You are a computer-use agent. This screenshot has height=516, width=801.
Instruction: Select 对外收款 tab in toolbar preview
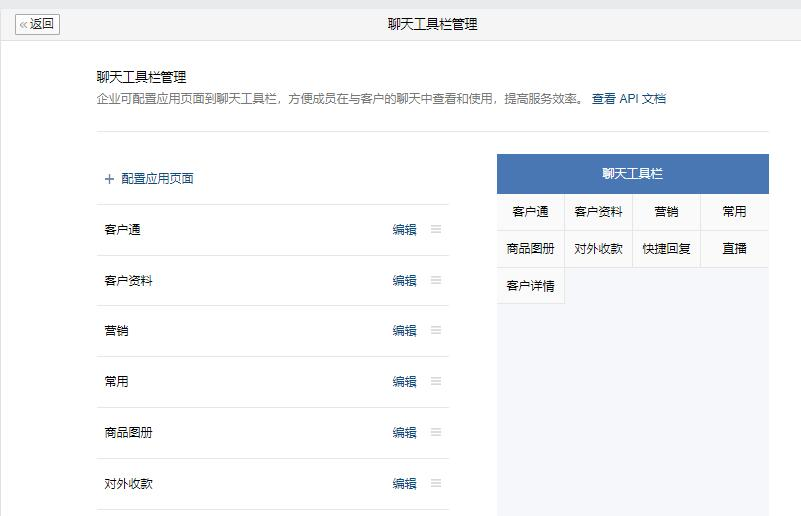point(599,249)
